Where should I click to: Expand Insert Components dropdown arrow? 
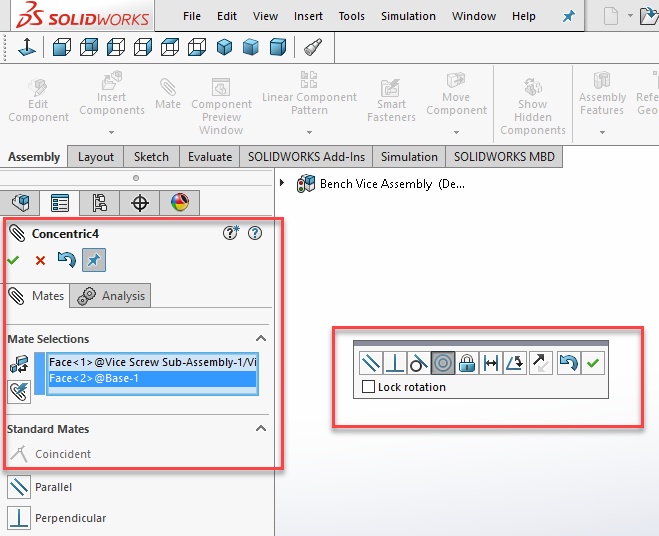111,132
